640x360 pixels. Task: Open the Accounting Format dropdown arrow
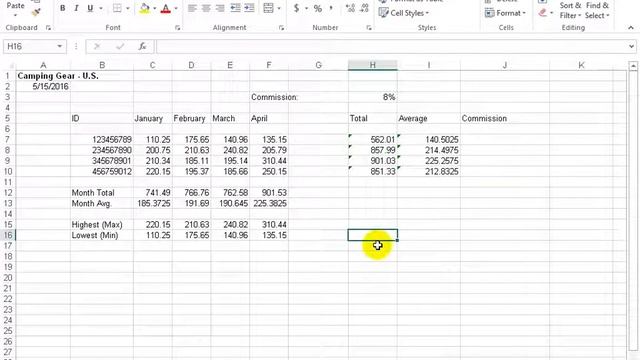[306, 8]
